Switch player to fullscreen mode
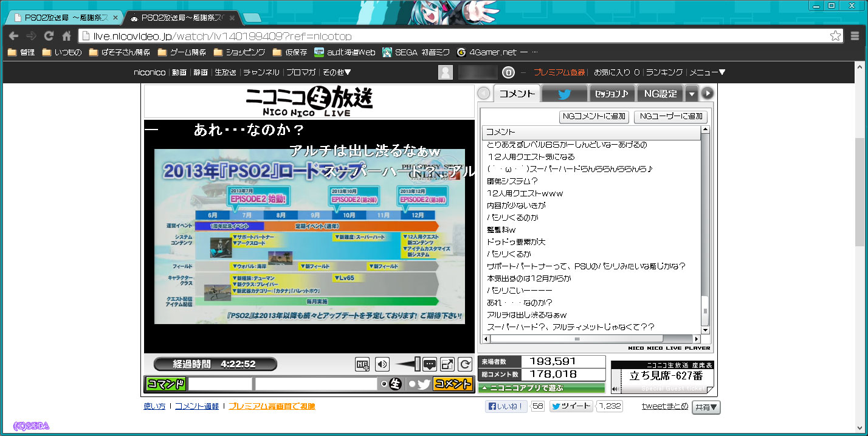Image resolution: width=868 pixels, height=436 pixels. click(447, 364)
